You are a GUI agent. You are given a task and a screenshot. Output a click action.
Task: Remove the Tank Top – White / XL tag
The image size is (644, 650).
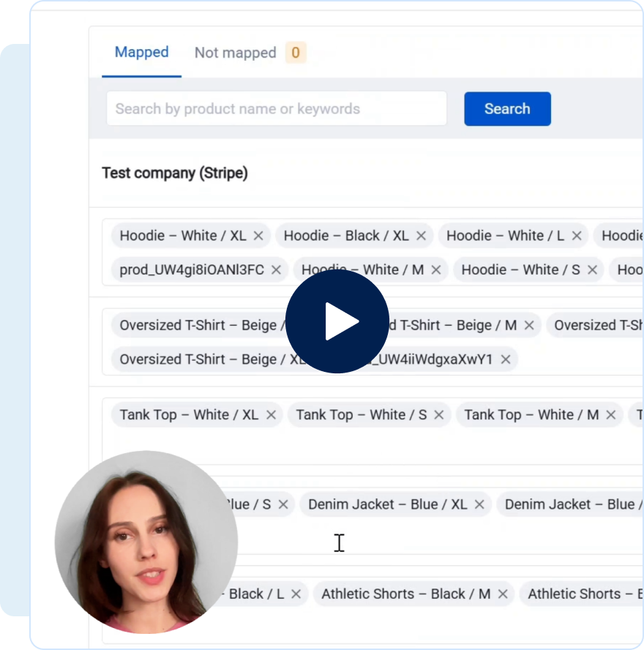click(x=271, y=414)
